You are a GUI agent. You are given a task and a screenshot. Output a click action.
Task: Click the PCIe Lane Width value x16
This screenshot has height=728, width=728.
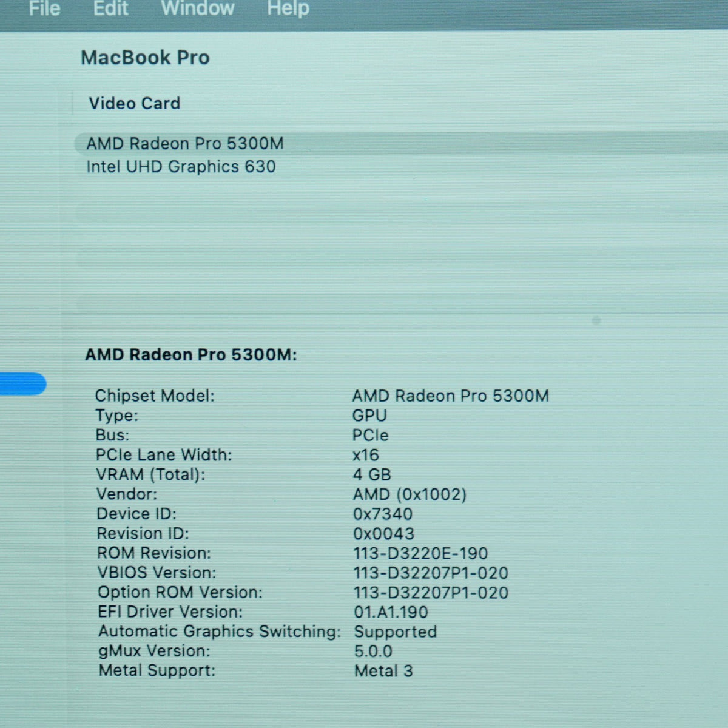pyautogui.click(x=366, y=455)
